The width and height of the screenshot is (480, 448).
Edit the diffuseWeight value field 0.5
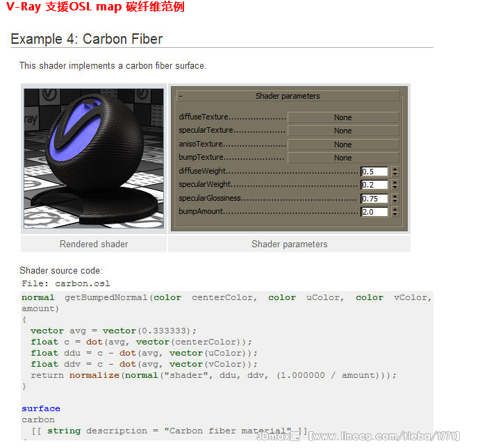point(374,172)
